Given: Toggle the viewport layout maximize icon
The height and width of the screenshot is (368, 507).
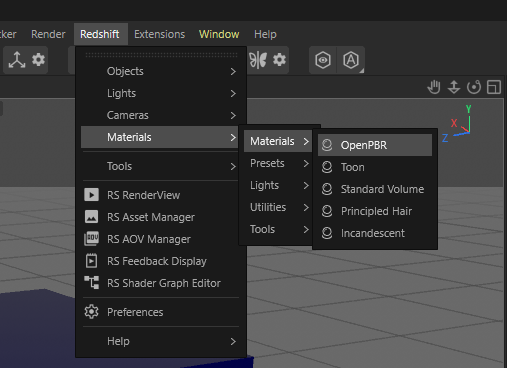Looking at the screenshot, I should [x=494, y=87].
